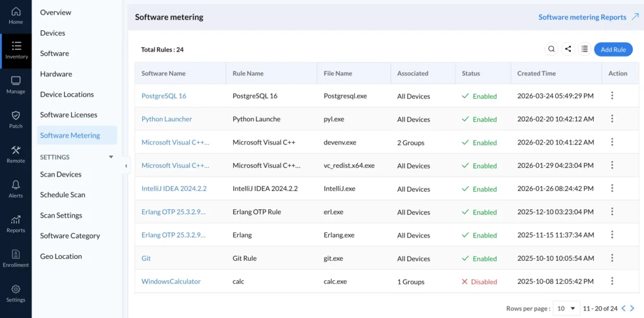The image size is (644, 318).
Task: Go to the Patch shield icon
Action: click(16, 115)
